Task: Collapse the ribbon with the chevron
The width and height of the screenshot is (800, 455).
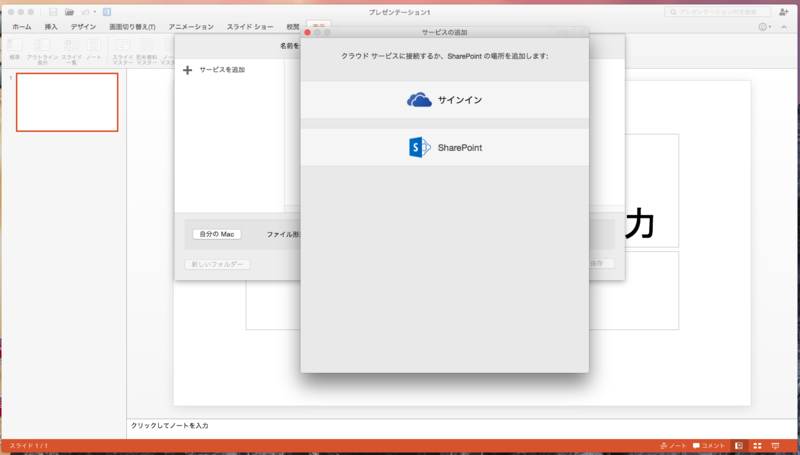Action: (784, 27)
